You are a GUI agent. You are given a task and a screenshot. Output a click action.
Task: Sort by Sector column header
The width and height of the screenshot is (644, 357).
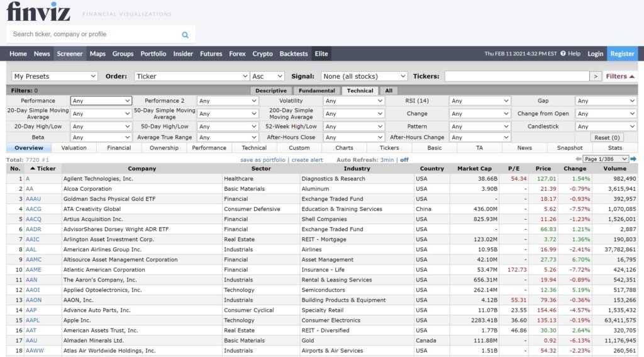coord(261,168)
